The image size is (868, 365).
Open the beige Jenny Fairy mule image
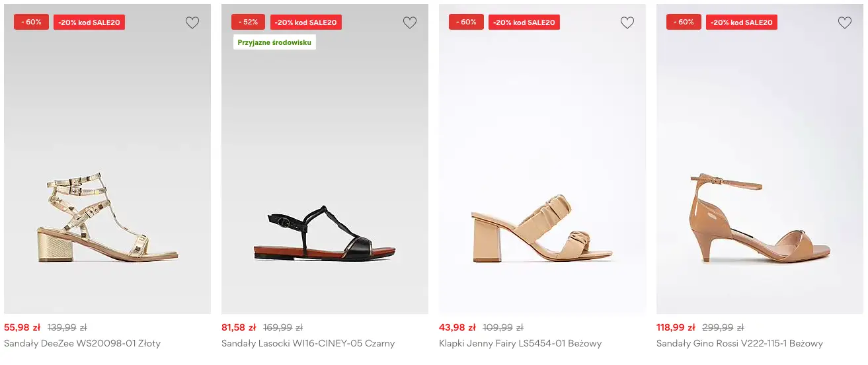pyautogui.click(x=542, y=228)
